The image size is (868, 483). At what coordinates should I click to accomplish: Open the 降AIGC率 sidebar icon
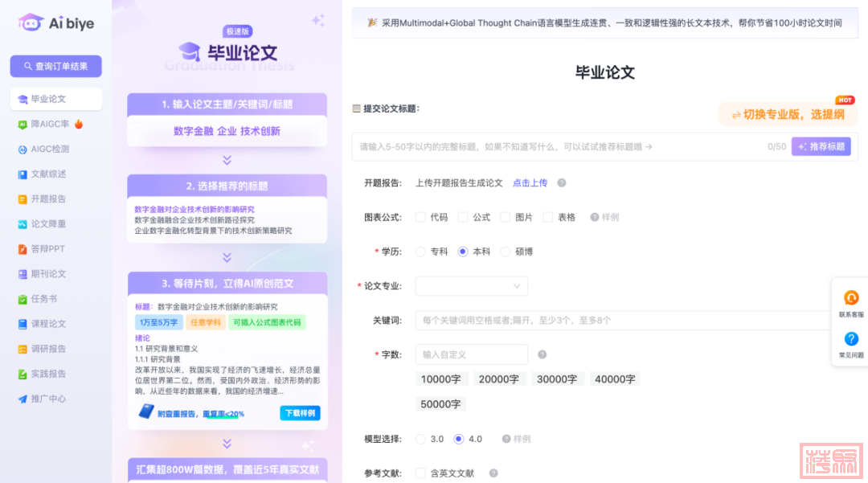coord(23,125)
